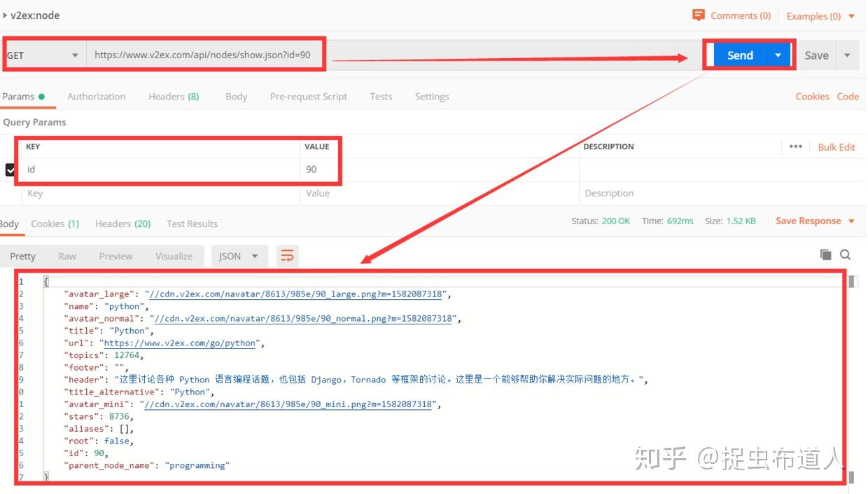Expand the Save options arrow
The height and width of the screenshot is (494, 868).
tap(847, 55)
